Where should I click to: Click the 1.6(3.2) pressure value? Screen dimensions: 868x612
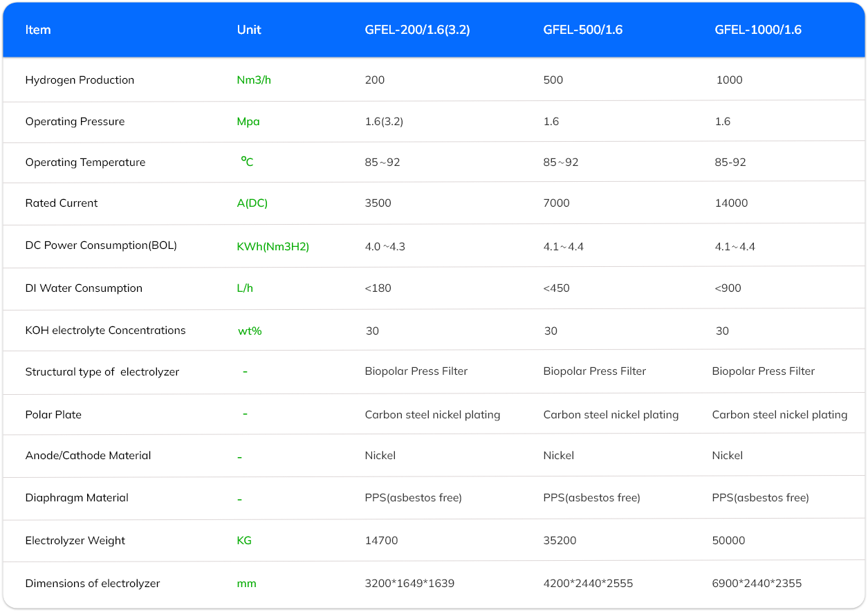tap(384, 122)
